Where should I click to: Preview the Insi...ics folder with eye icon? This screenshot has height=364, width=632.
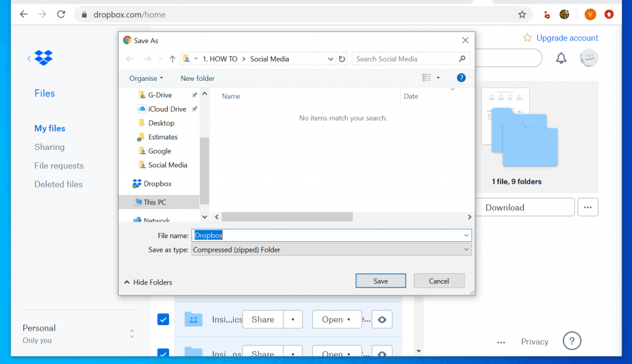point(381,320)
